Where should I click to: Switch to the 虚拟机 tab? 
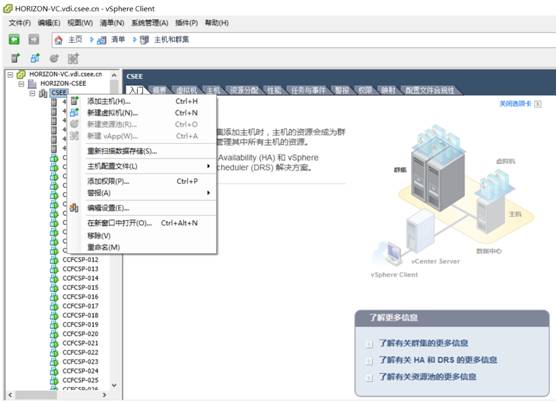(187, 90)
